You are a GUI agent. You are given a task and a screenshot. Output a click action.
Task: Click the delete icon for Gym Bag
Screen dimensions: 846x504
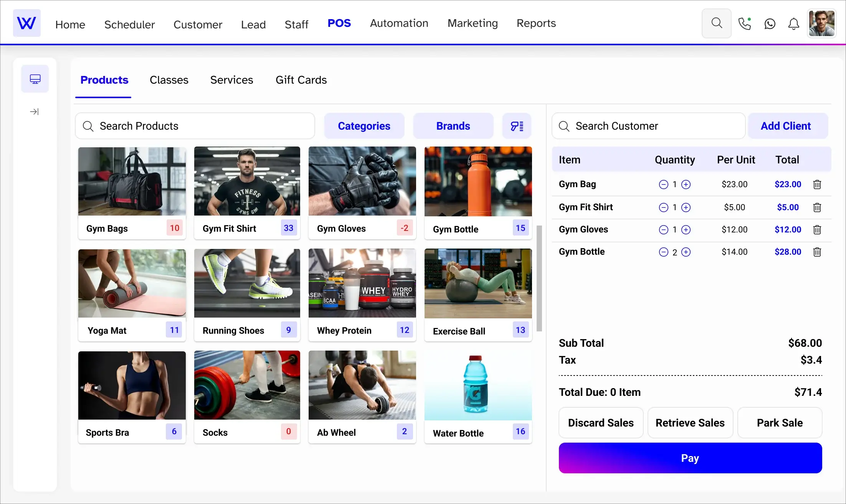pyautogui.click(x=818, y=184)
